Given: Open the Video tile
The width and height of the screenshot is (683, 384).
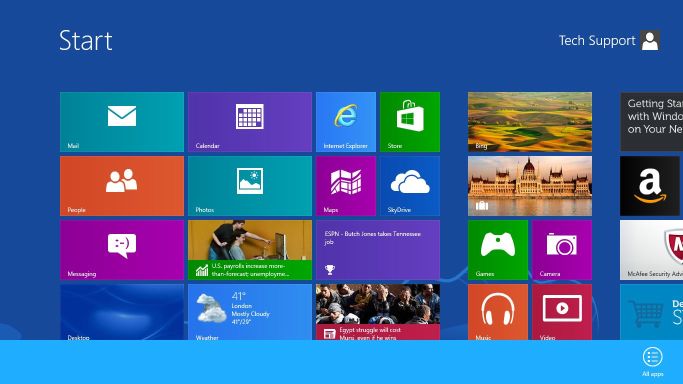Looking at the screenshot, I should (x=562, y=312).
